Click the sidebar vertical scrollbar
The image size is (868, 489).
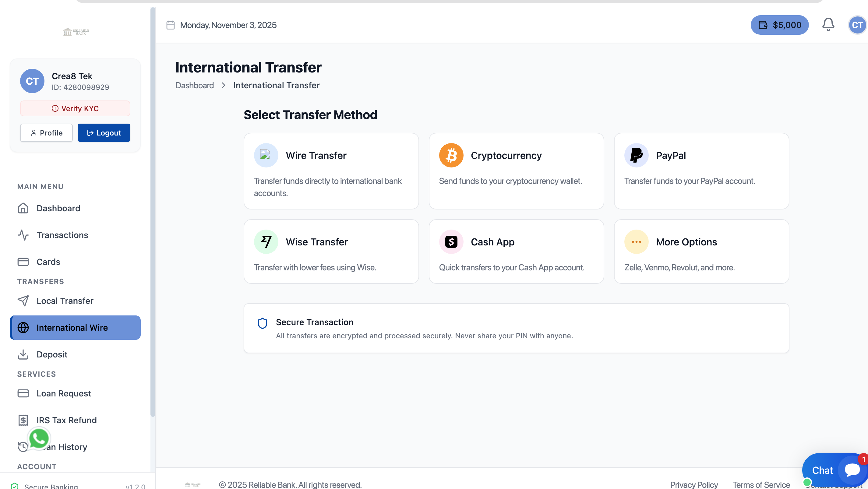pyautogui.click(x=153, y=212)
